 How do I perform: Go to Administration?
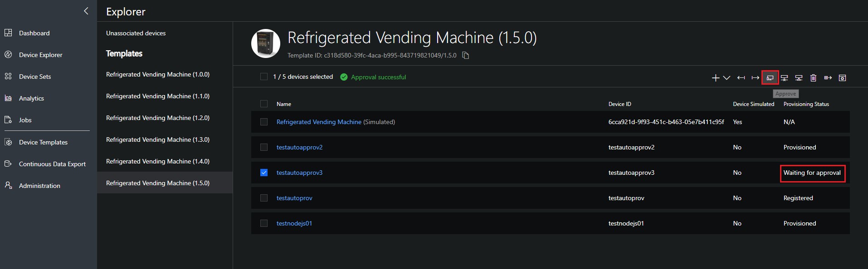coord(39,186)
